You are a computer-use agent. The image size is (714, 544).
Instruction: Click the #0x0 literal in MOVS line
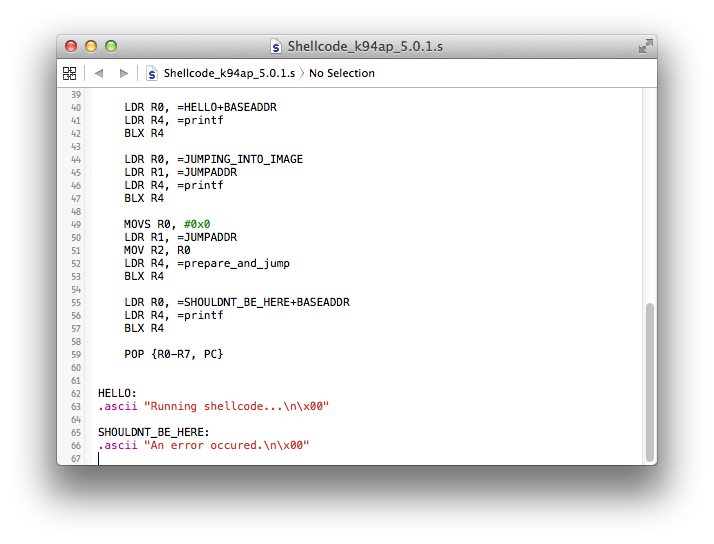pos(197,224)
